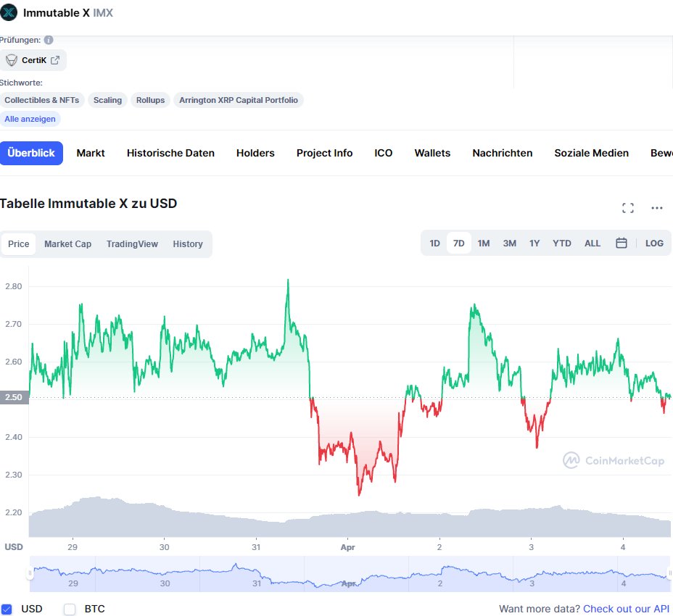Click the external-link icon beside CertiK
The image size is (673, 616).
click(55, 60)
